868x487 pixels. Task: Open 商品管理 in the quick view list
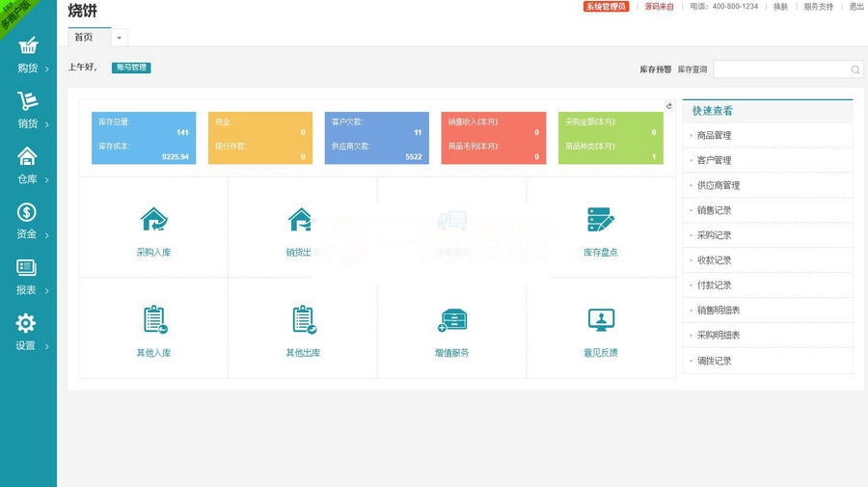[x=715, y=136]
